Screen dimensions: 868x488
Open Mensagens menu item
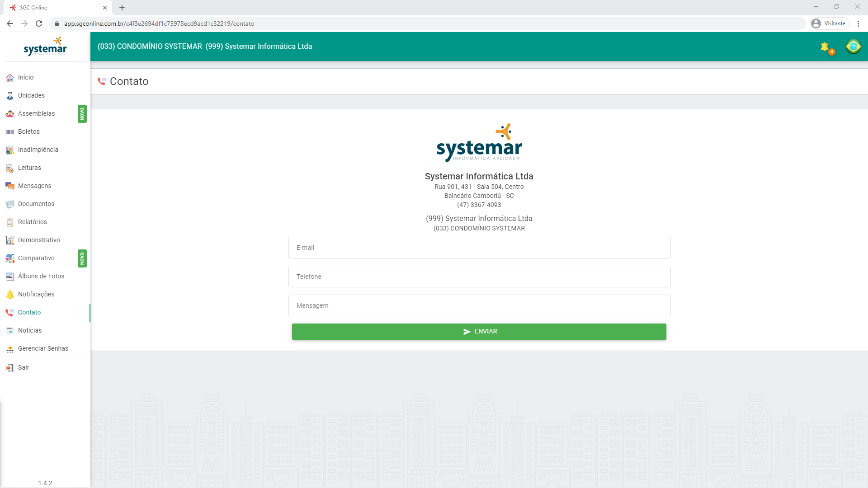tap(34, 186)
